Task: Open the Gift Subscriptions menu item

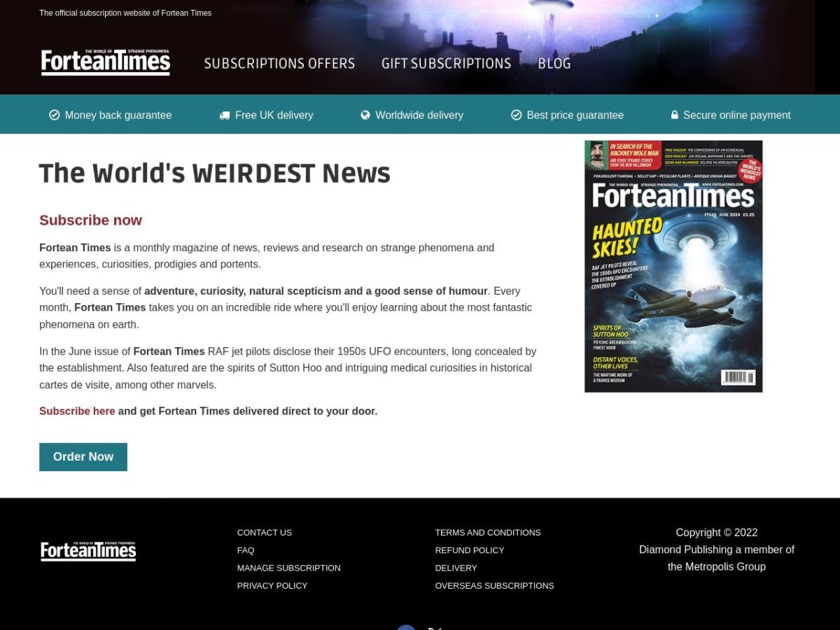Action: [446, 63]
